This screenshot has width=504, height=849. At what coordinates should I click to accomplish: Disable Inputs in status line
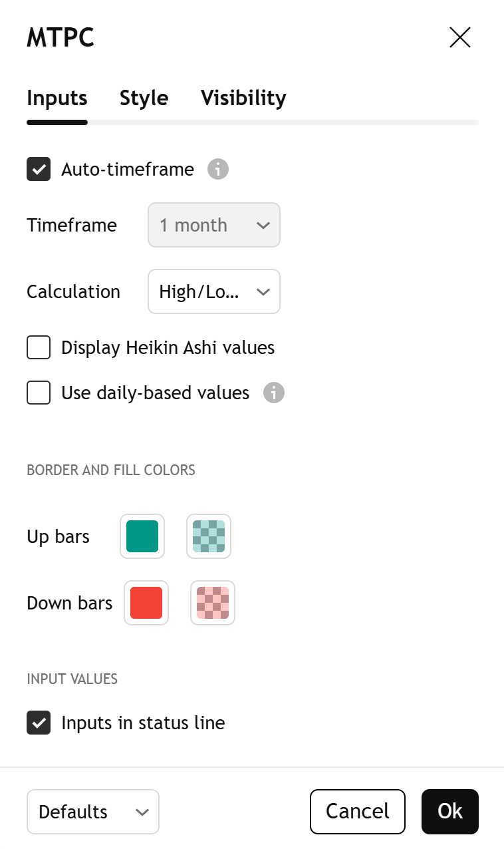39,723
